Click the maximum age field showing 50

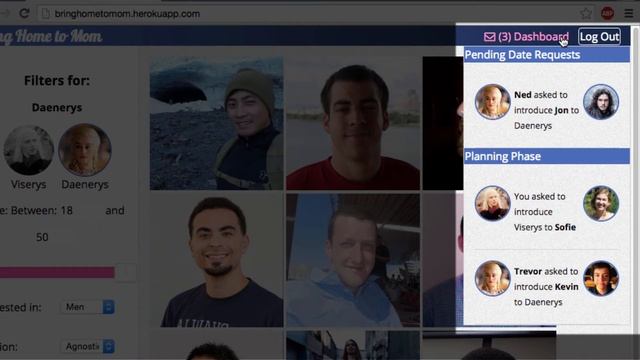click(55, 237)
